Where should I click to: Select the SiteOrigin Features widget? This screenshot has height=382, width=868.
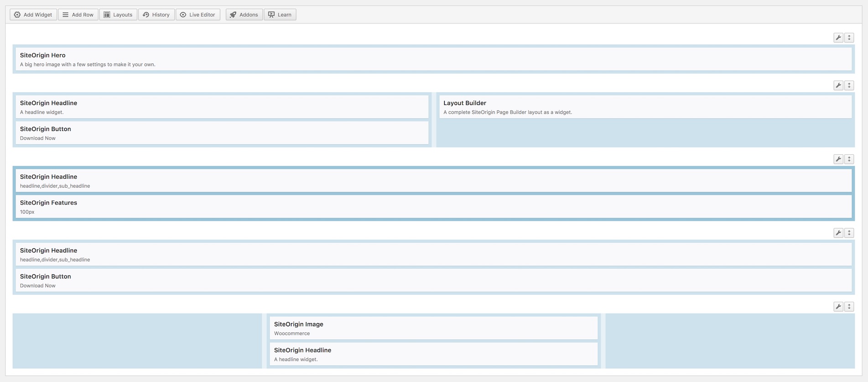[x=434, y=207]
